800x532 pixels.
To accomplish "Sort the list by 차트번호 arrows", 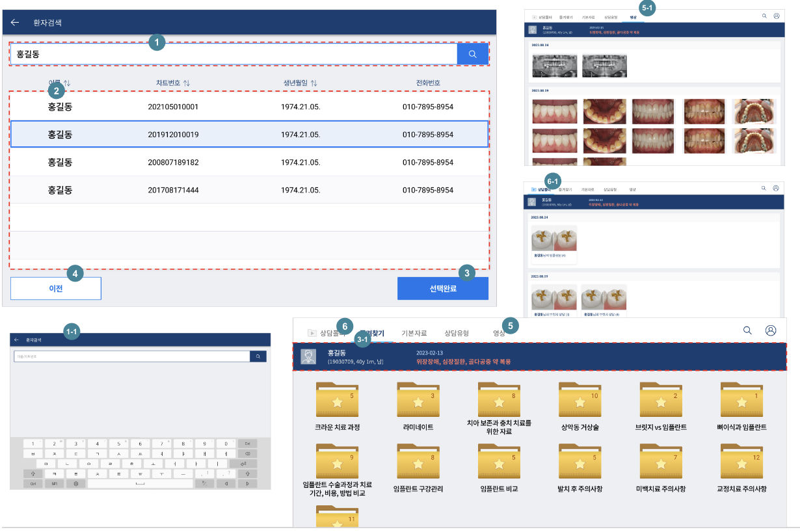I will tap(187, 83).
